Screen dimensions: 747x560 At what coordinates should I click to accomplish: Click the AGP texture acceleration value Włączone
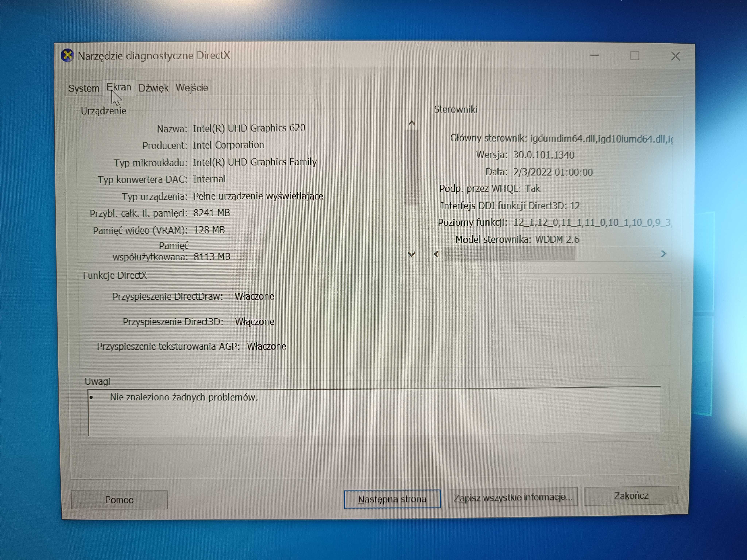tap(266, 346)
